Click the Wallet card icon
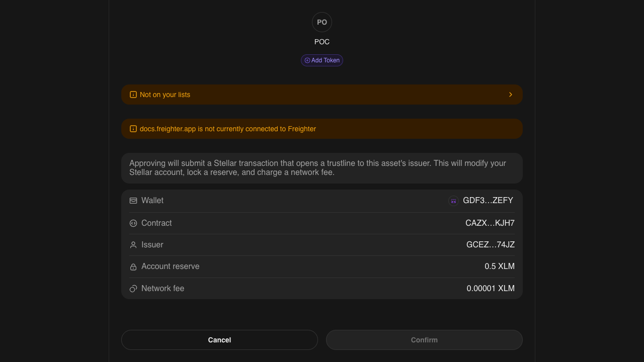The image size is (644, 362). [133, 201]
